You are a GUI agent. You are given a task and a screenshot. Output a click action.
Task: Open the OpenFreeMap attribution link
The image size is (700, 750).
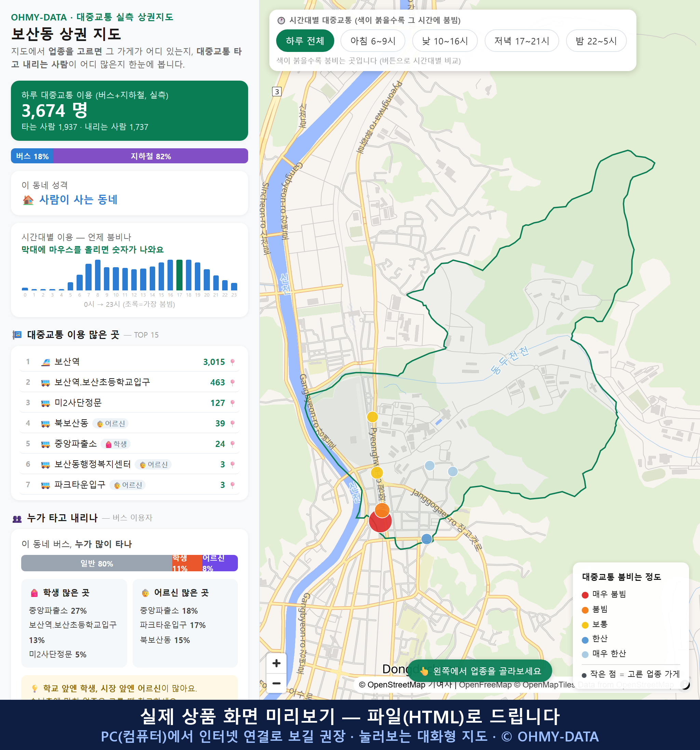[x=485, y=685]
